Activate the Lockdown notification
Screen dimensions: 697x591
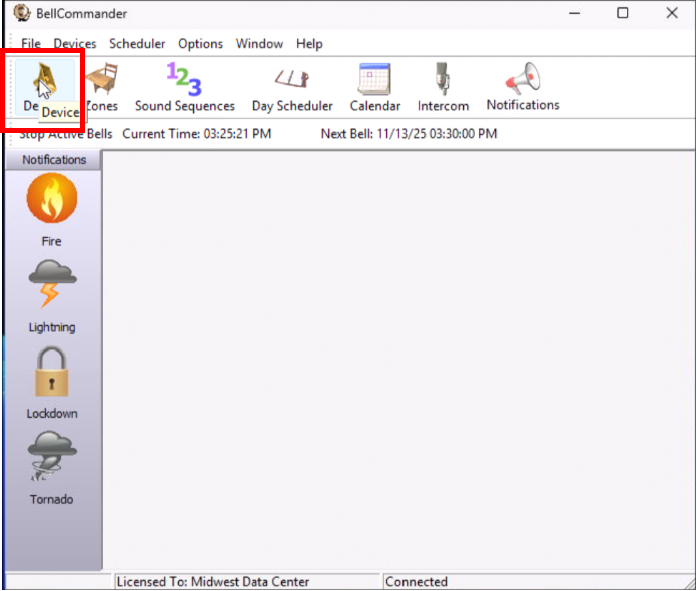point(52,381)
